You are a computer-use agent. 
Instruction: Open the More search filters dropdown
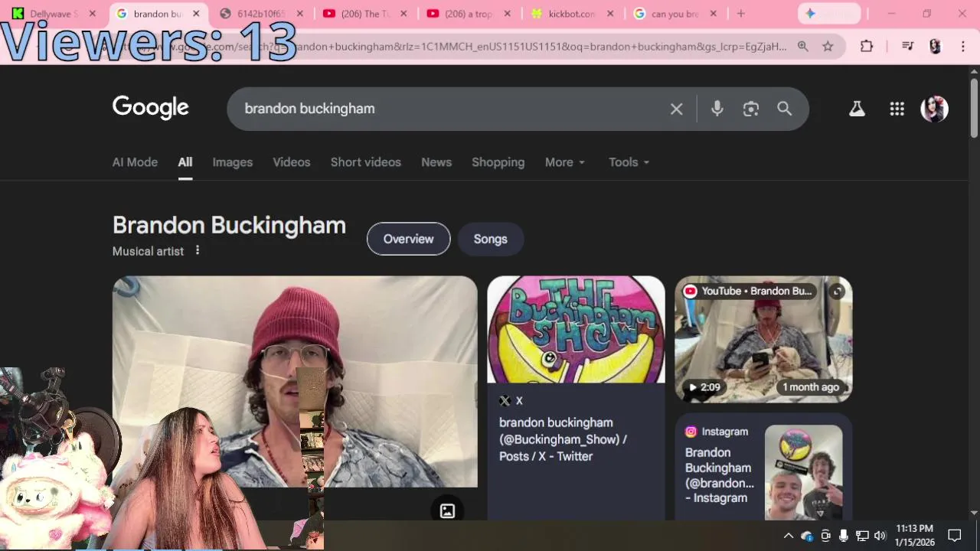565,162
